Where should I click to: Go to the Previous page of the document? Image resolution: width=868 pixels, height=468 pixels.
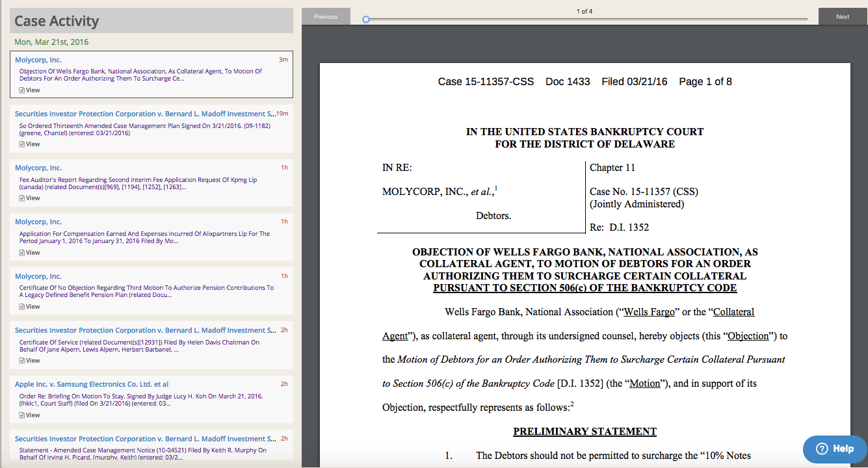coord(326,16)
